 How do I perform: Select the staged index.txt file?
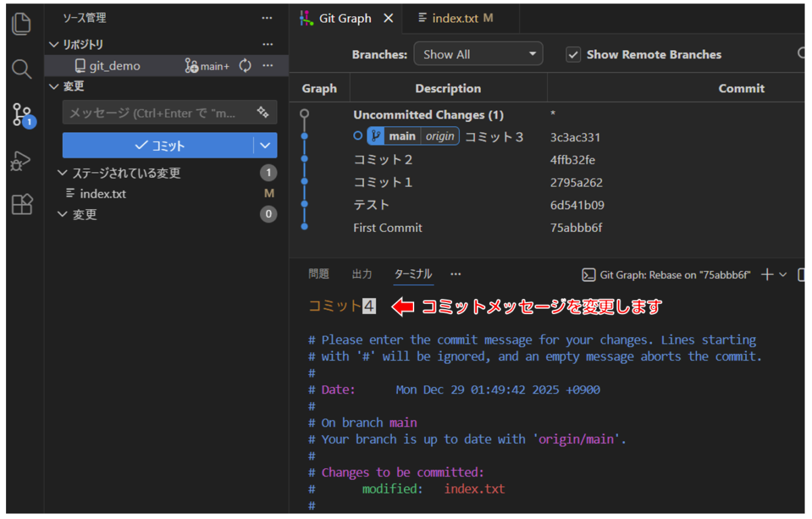coord(102,194)
